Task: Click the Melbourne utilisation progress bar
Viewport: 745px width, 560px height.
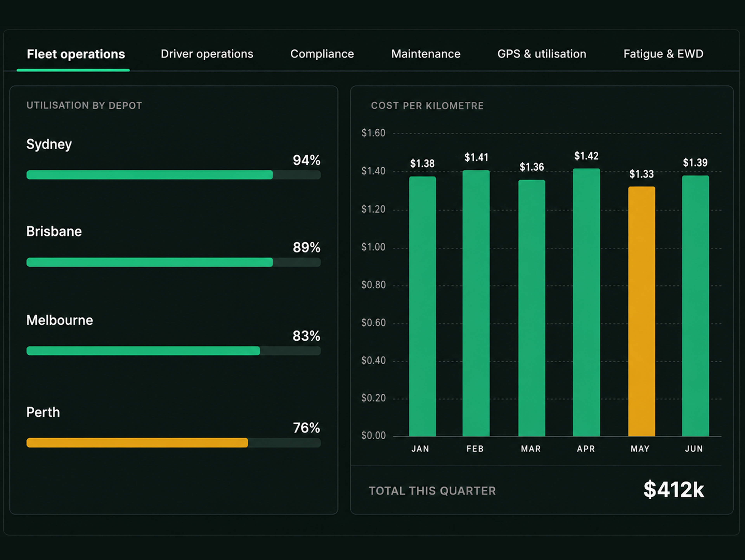Action: pyautogui.click(x=173, y=351)
